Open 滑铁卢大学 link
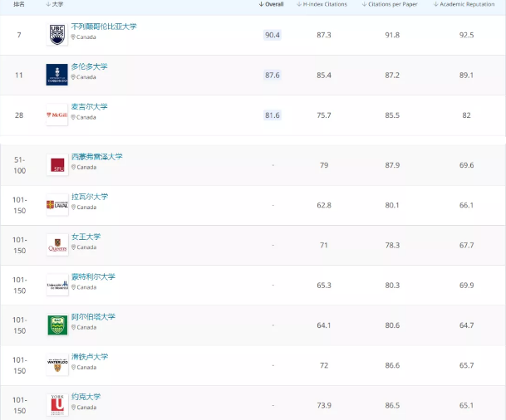The image size is (506, 420). click(x=90, y=357)
